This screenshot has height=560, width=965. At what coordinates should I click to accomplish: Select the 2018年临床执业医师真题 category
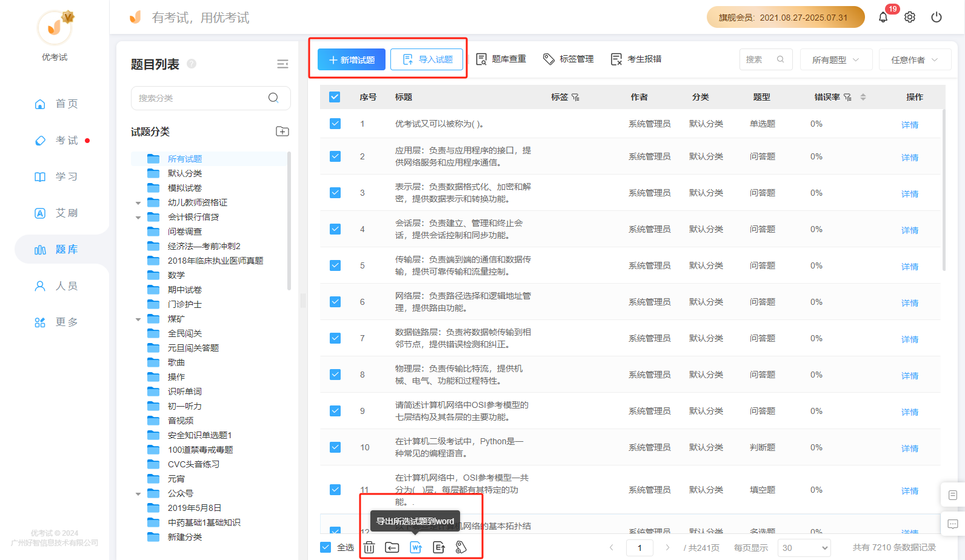point(216,261)
